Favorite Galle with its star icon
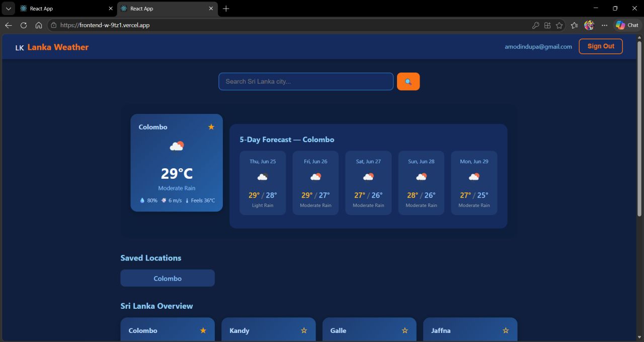644x342 pixels. (405, 330)
